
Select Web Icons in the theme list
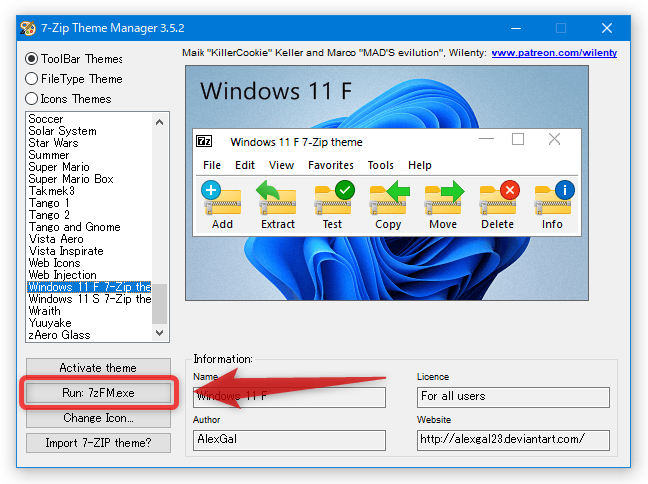89,263
